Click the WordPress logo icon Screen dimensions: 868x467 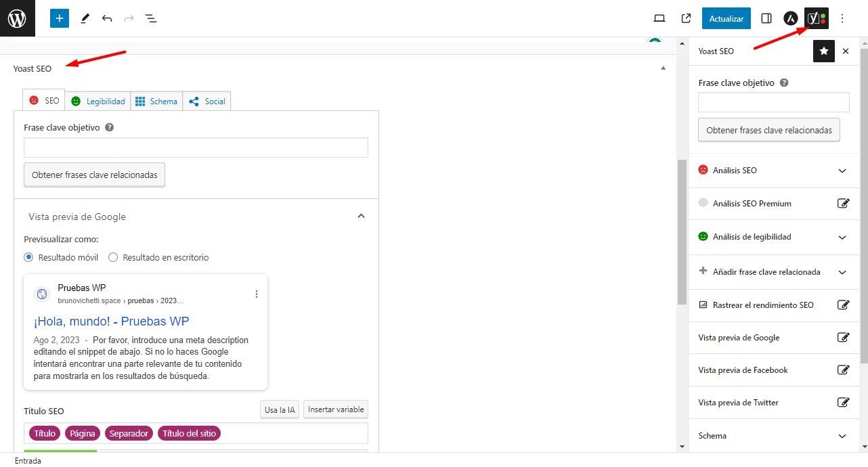[17, 18]
